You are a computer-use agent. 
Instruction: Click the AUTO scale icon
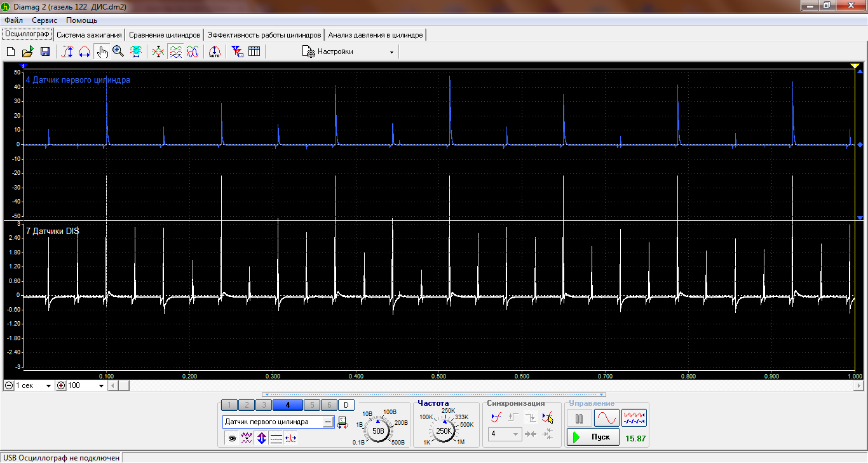tap(215, 52)
